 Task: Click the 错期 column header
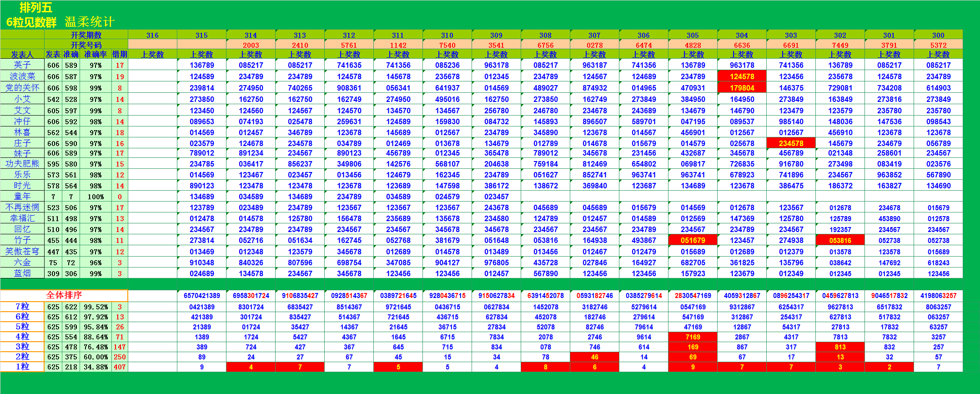[120, 55]
